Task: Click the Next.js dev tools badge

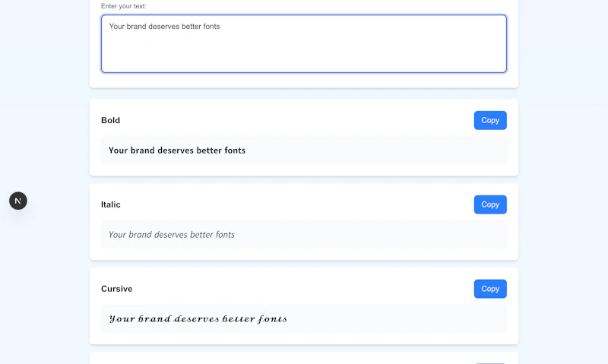Action: click(x=18, y=201)
